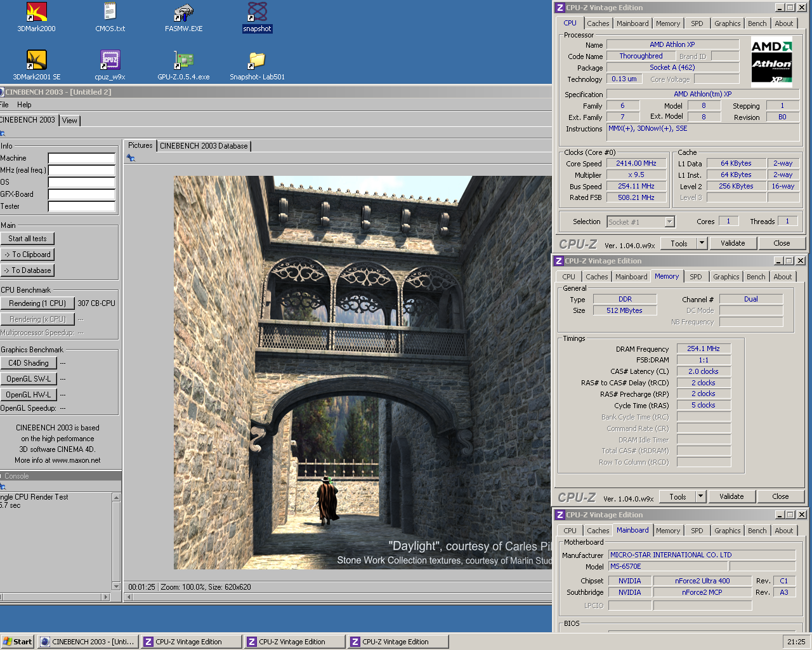
Task: Run the OpenGL SW-L benchmark
Action: click(29, 379)
